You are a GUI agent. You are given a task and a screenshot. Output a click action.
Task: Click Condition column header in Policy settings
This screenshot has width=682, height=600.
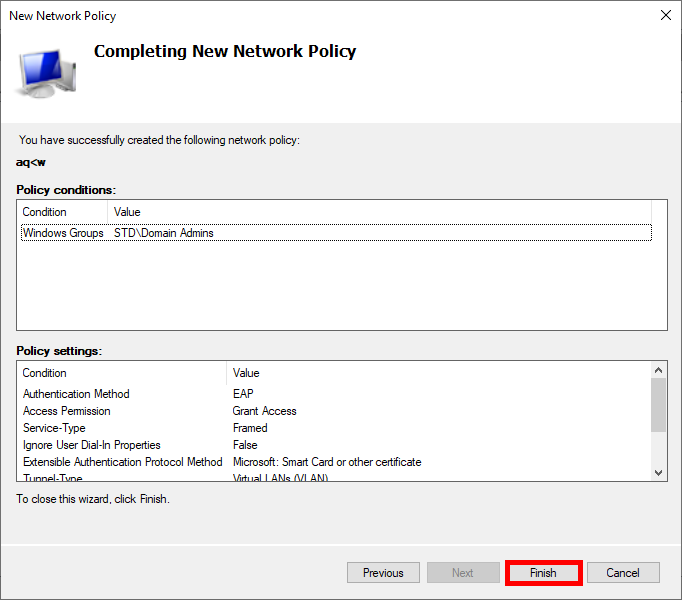pos(122,373)
